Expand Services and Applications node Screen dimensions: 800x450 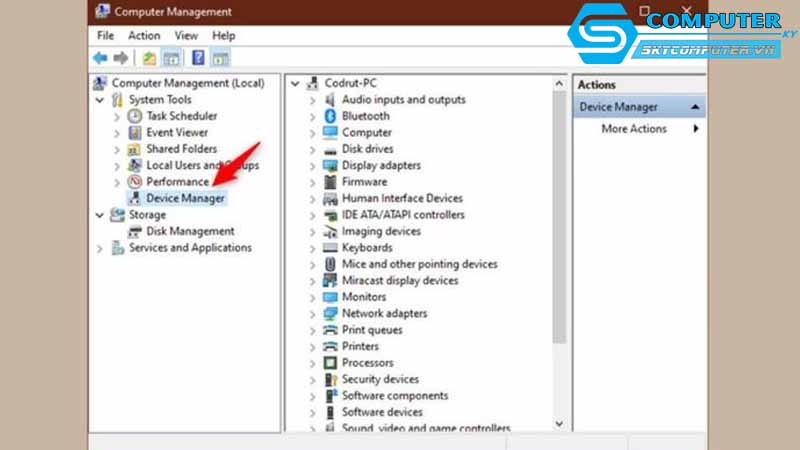(99, 248)
